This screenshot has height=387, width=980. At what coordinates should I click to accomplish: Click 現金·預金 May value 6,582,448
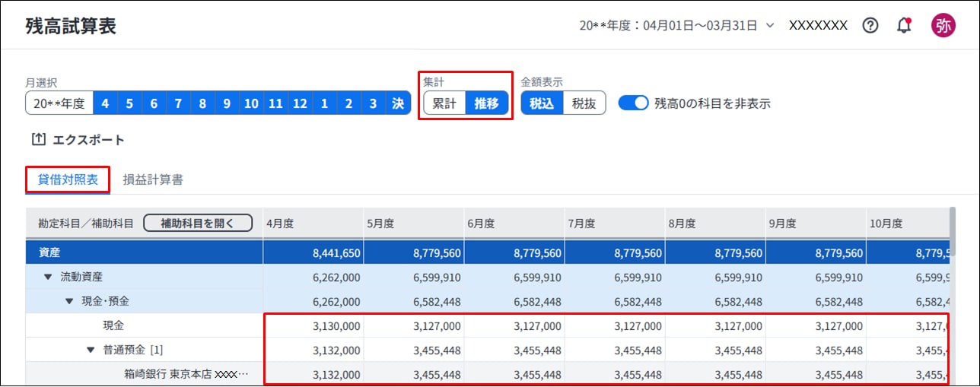click(437, 301)
